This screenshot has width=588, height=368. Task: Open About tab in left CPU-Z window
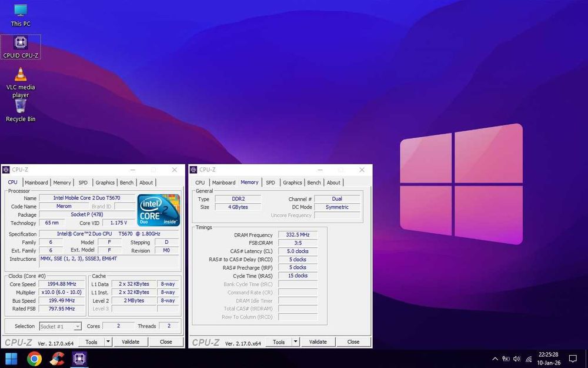pos(146,183)
